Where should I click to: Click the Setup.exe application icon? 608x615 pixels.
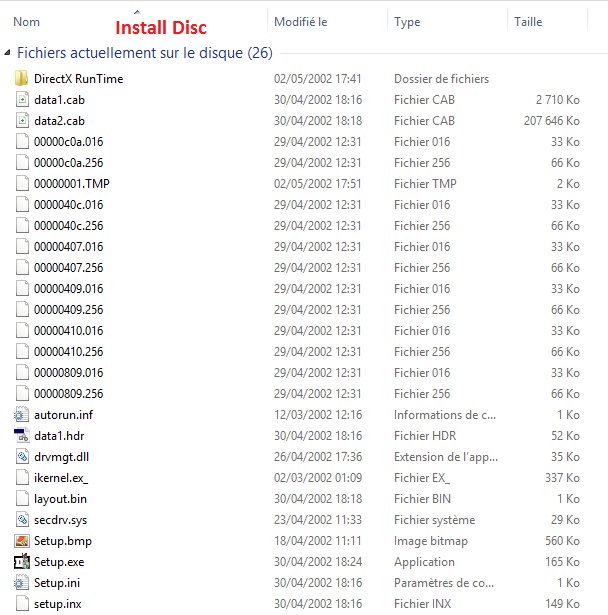click(x=22, y=562)
